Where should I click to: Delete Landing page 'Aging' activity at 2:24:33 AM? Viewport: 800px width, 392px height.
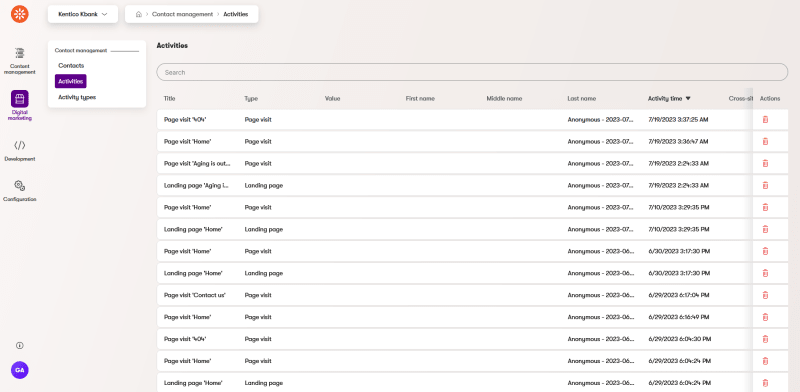[x=765, y=185]
